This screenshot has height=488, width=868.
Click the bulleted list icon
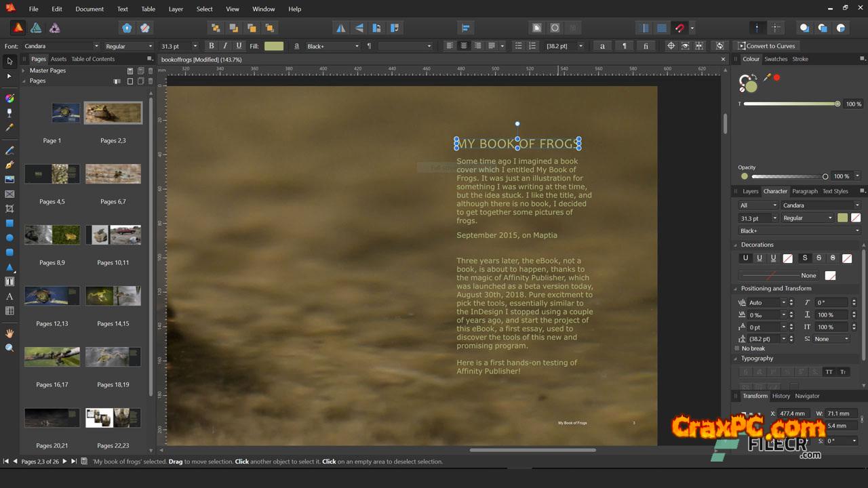coord(519,46)
